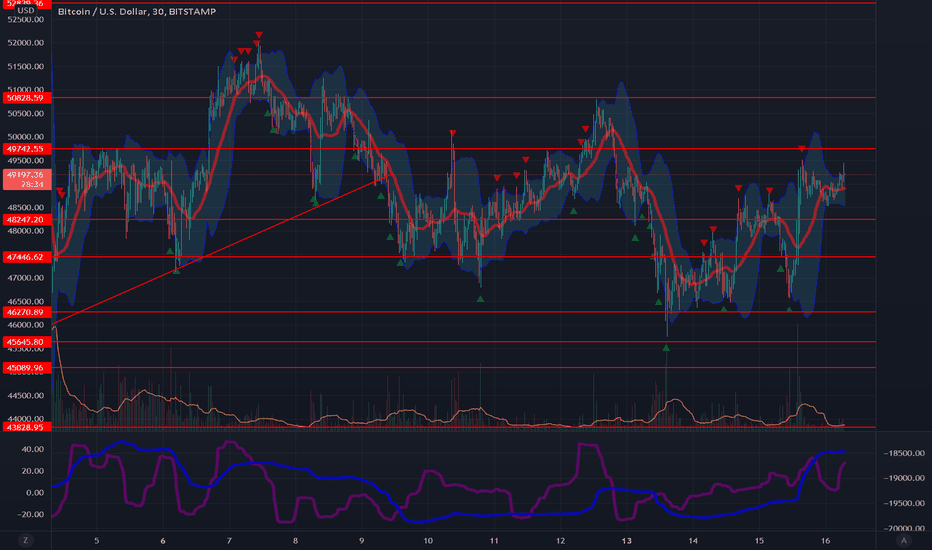The width and height of the screenshot is (932, 550).
Task: Click date label 10 on time axis
Action: (x=428, y=540)
